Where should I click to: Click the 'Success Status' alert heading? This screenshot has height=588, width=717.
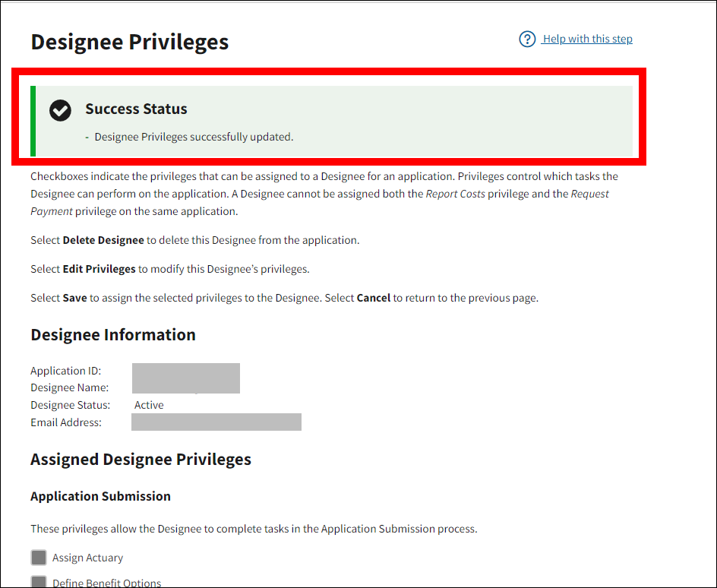(136, 109)
